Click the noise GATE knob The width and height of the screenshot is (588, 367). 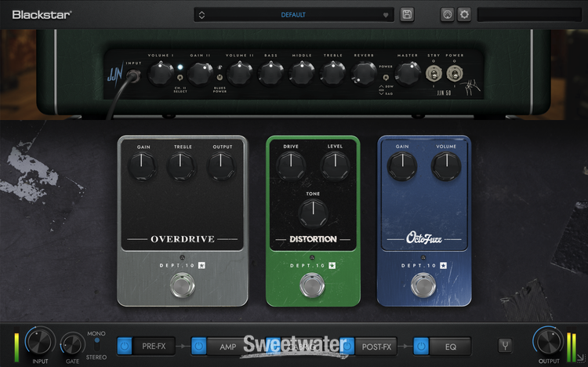coord(72,344)
